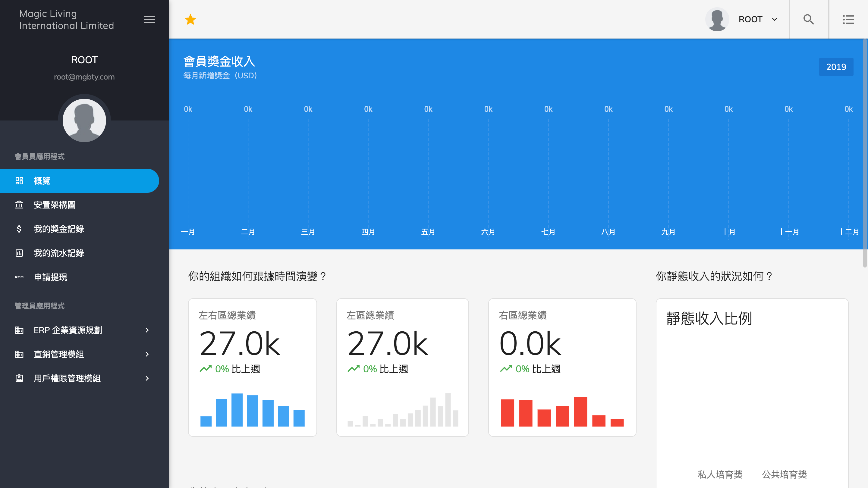
Task: Click the 公共培育獎 legend label
Action: pyautogui.click(x=785, y=474)
